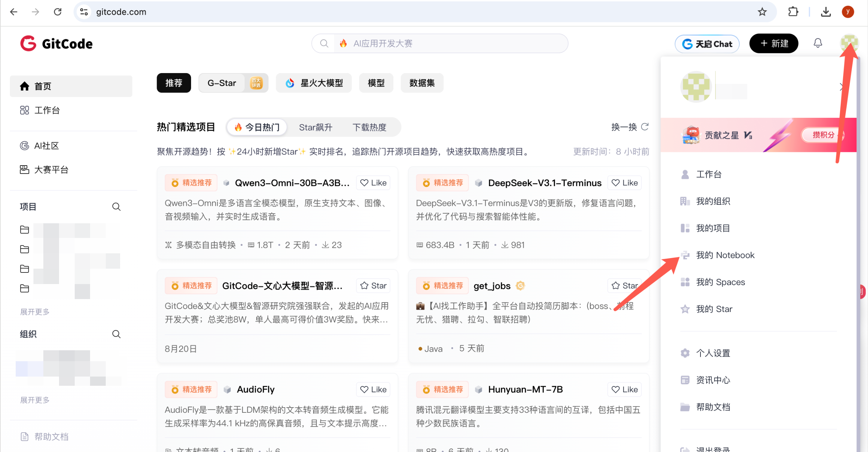The height and width of the screenshot is (452, 868).
Task: Click the 攒积分 pink badge
Action: point(823,135)
